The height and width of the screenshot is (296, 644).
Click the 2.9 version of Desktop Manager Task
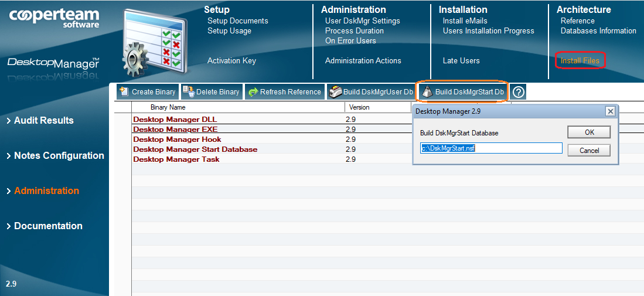351,159
